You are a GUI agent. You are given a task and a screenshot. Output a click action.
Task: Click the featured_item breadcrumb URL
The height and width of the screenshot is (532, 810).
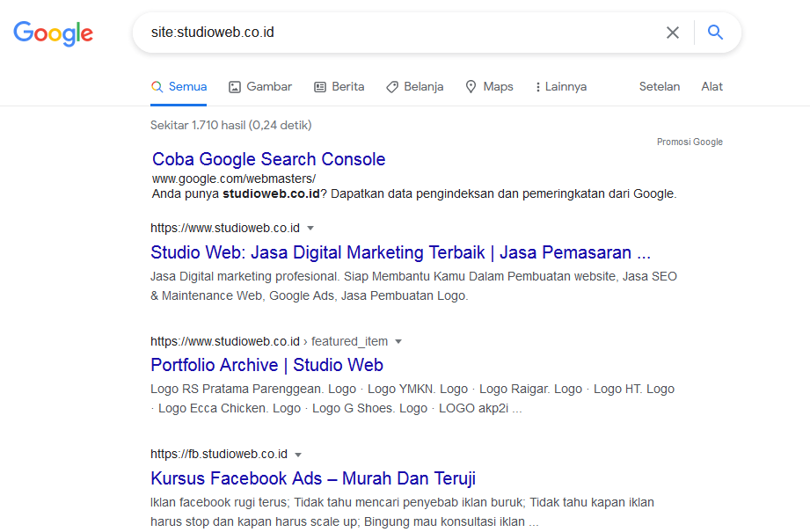click(350, 341)
